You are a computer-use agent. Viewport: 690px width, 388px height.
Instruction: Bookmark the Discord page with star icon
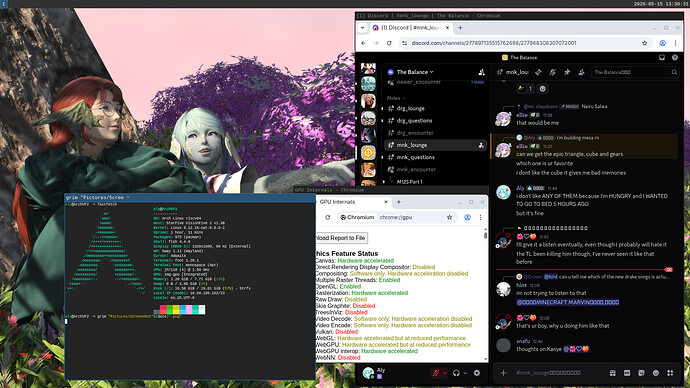tap(645, 43)
